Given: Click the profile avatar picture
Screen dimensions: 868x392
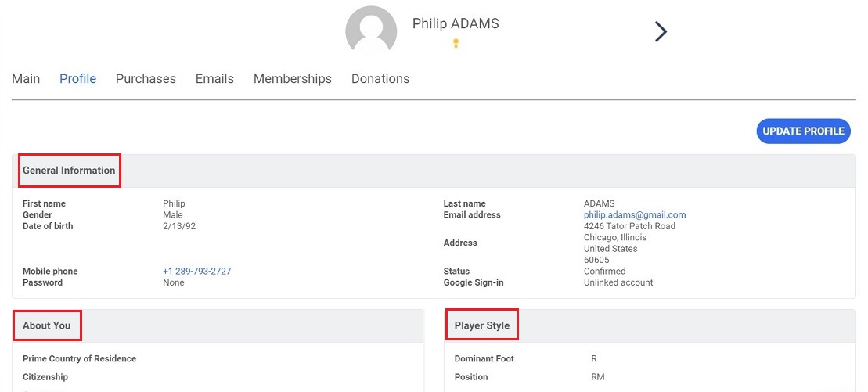Looking at the screenshot, I should tap(371, 31).
